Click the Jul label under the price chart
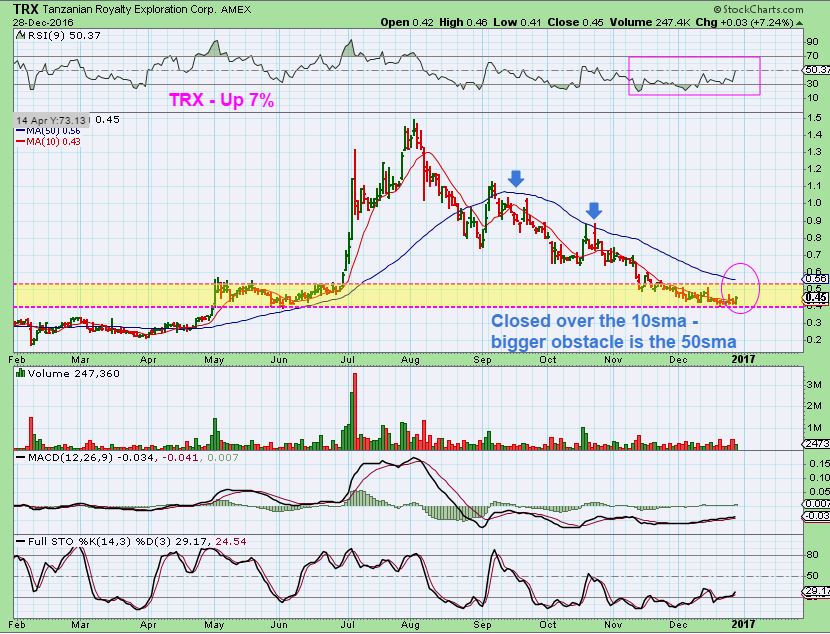 347,360
